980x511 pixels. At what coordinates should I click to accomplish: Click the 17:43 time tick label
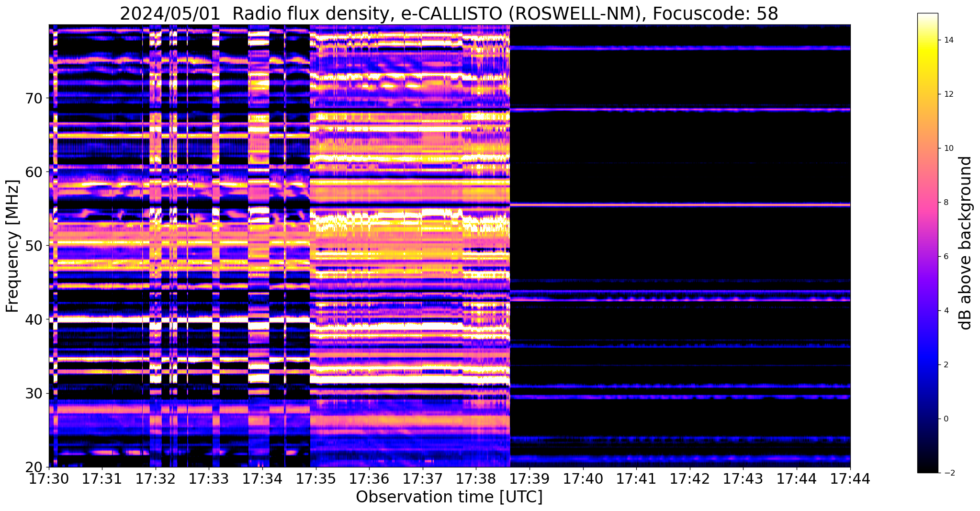pyautogui.click(x=743, y=478)
